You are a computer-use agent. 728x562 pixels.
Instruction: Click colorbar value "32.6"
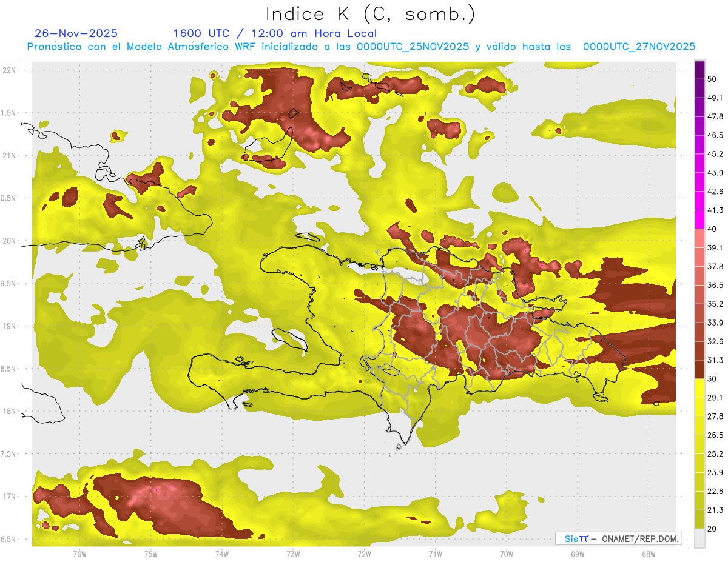715,341
